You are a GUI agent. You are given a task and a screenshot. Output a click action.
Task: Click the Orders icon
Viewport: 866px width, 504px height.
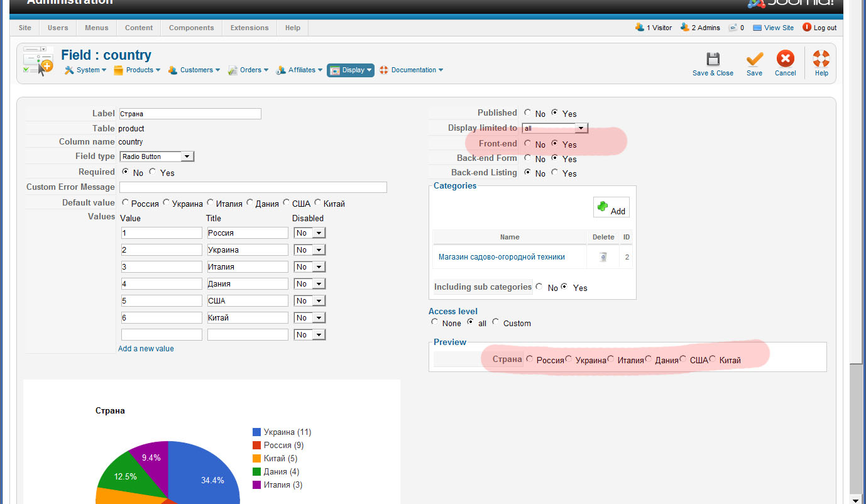pyautogui.click(x=233, y=70)
